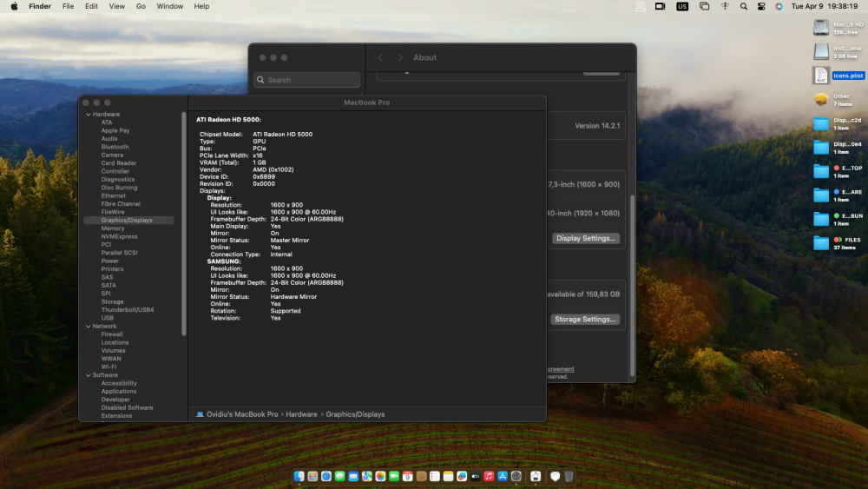868x489 pixels.
Task: Click Storage Settings button
Action: click(x=585, y=319)
